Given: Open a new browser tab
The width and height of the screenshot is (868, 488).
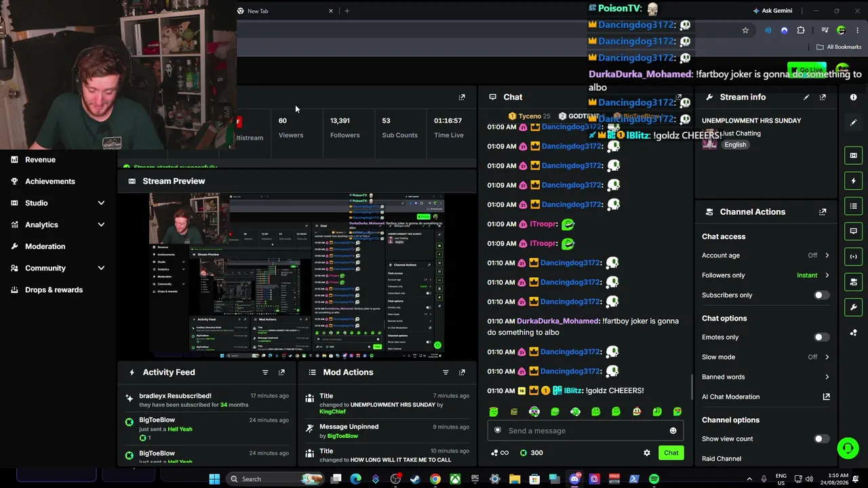Looking at the screenshot, I should pyautogui.click(x=347, y=11).
